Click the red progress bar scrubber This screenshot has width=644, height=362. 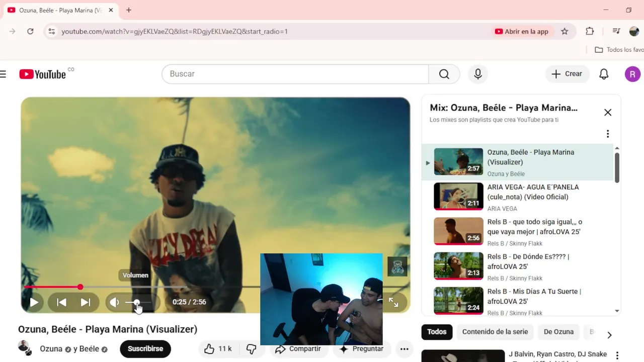pos(80,287)
